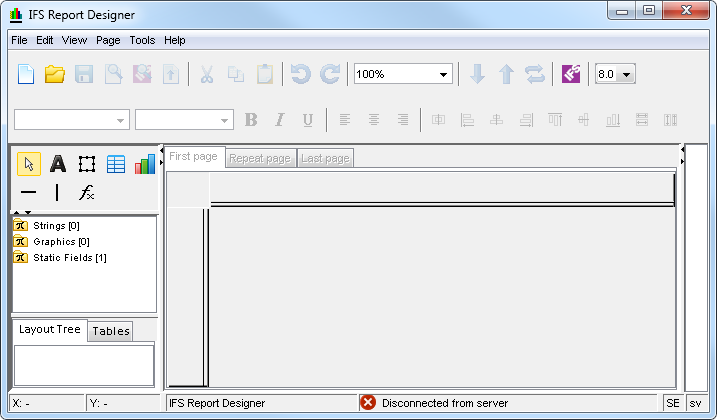Open the File menu
This screenshot has height=420, width=717.
19,40
